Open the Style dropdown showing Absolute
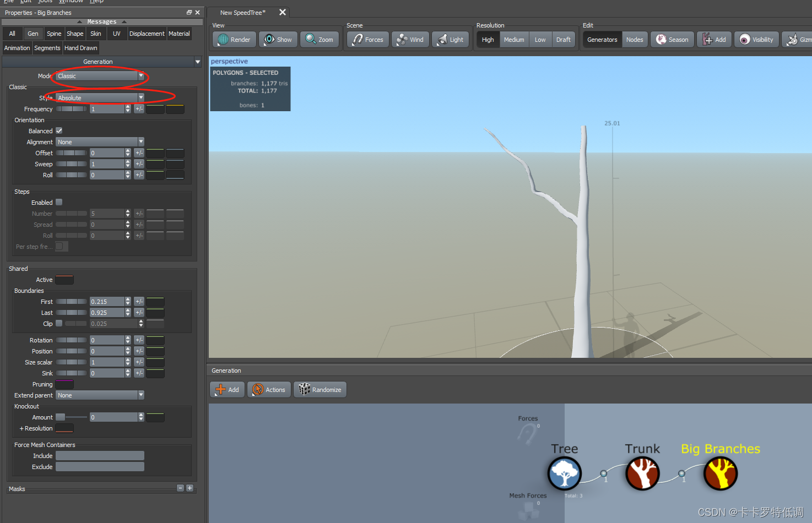812x523 pixels. (100, 98)
